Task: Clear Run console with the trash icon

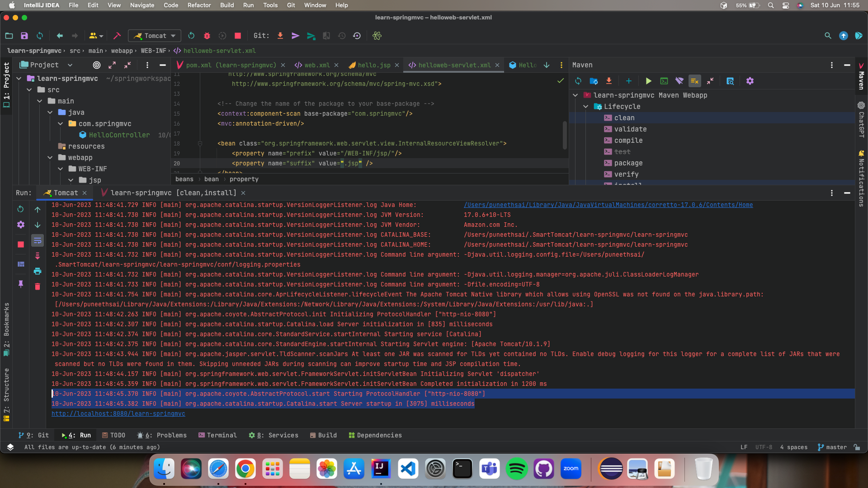Action: [38, 286]
